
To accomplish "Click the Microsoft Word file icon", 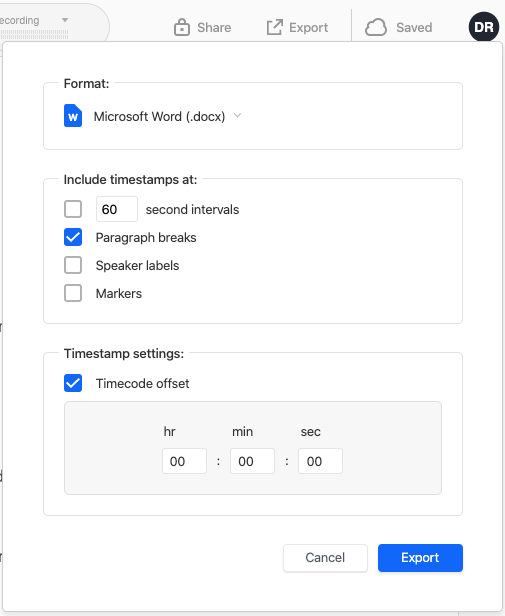I will [73, 116].
